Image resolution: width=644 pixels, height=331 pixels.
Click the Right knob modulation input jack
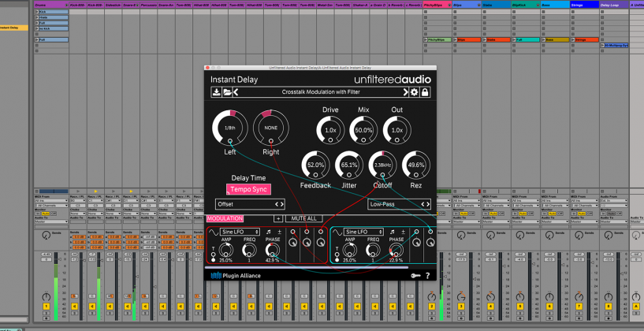point(270,141)
